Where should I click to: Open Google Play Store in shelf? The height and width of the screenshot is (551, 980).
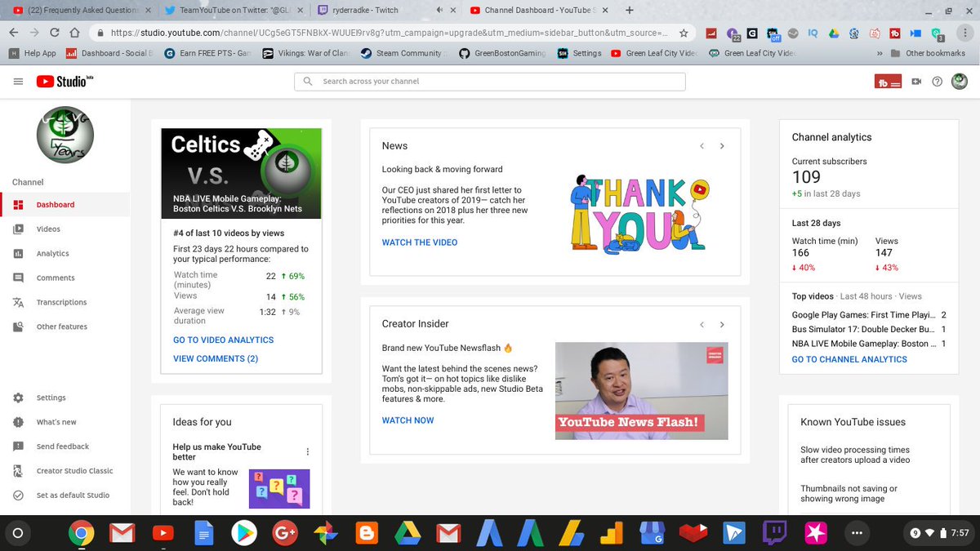point(243,533)
